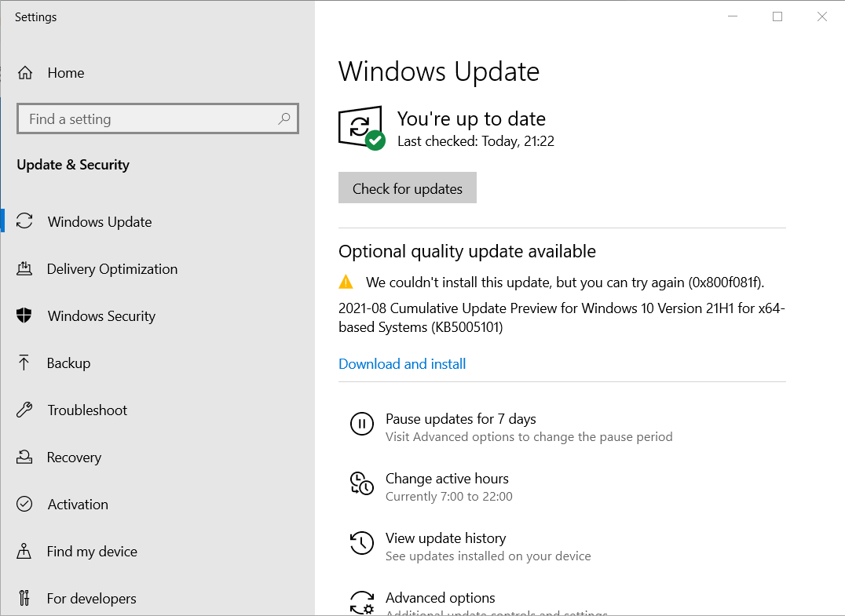Click the update status icon with green check
This screenshot has height=616, width=845.
[x=361, y=128]
